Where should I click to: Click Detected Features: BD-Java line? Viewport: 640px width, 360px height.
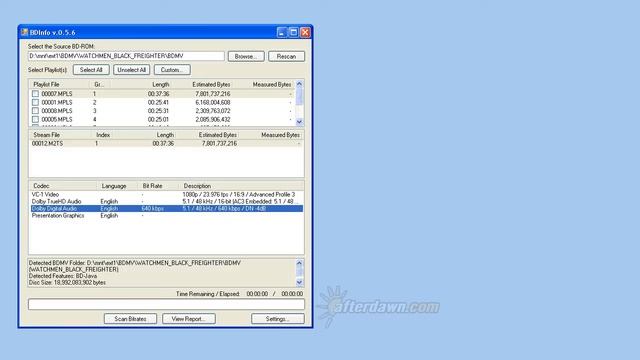(x=63, y=276)
